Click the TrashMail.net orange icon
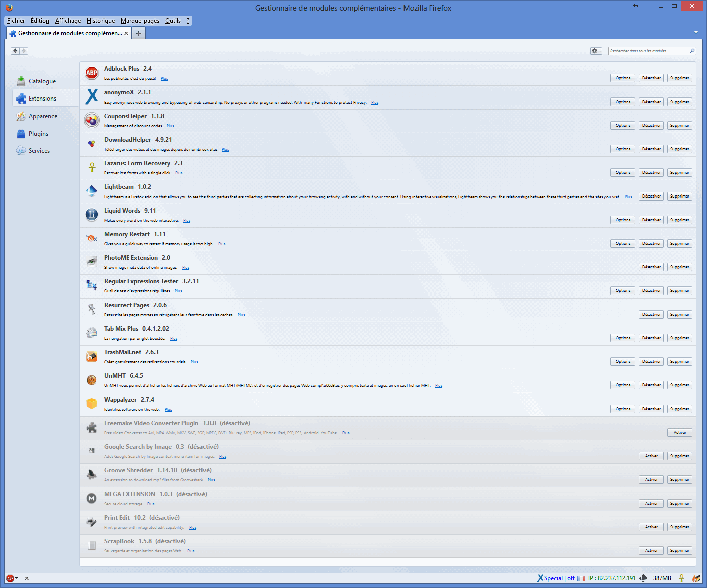The image size is (707, 588). pyautogui.click(x=92, y=356)
